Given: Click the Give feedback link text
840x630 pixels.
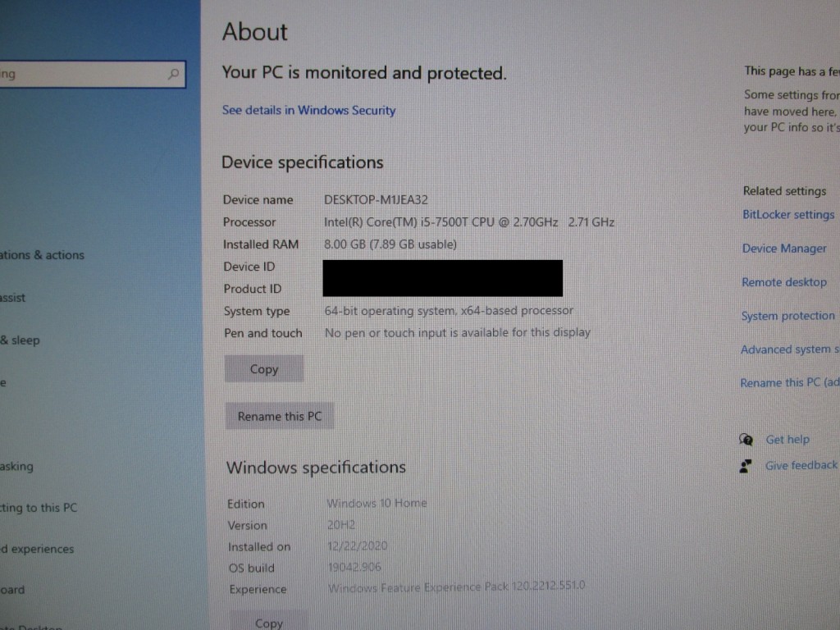Looking at the screenshot, I should 801,466.
